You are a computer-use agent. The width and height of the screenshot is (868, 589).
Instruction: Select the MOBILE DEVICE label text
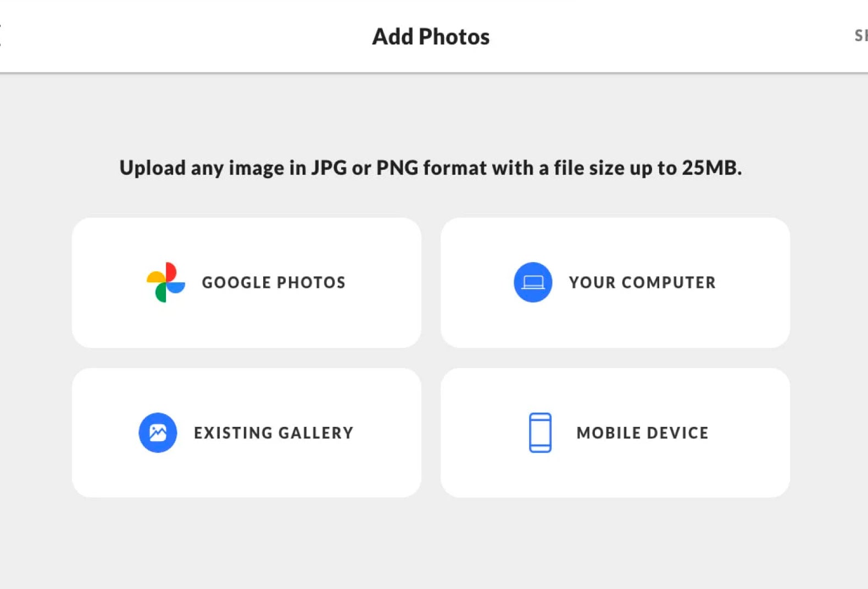pos(642,433)
